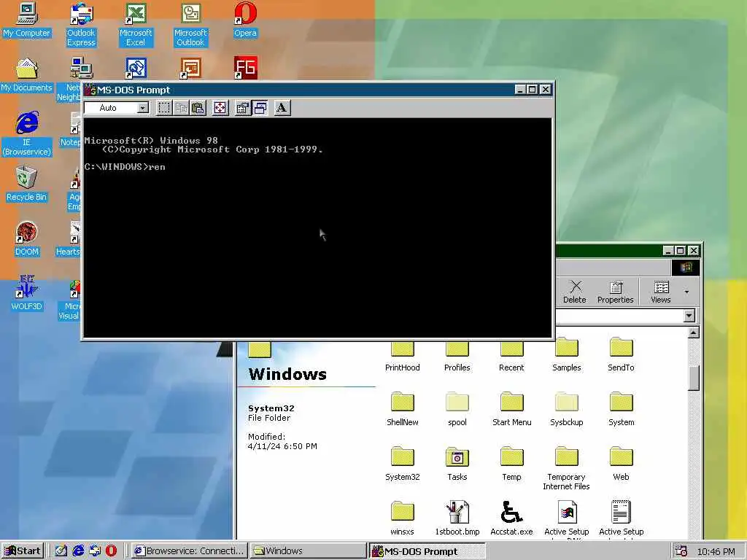Open the address bar dropdown in Windows folder
This screenshot has height=560, width=747.
coord(689,316)
